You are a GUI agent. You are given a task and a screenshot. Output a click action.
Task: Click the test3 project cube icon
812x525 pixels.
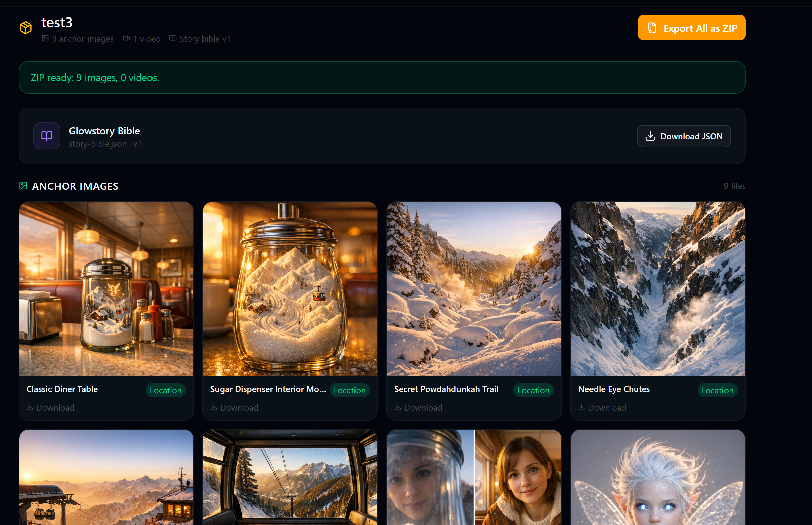pos(26,28)
